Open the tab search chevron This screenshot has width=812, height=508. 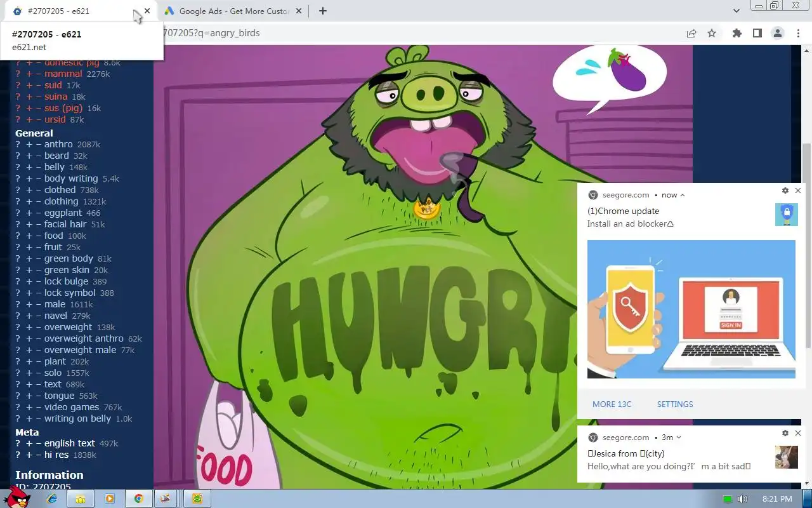(x=736, y=11)
